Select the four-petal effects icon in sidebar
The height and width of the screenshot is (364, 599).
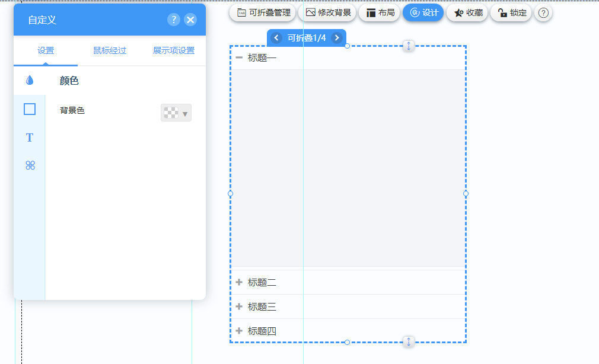30,165
